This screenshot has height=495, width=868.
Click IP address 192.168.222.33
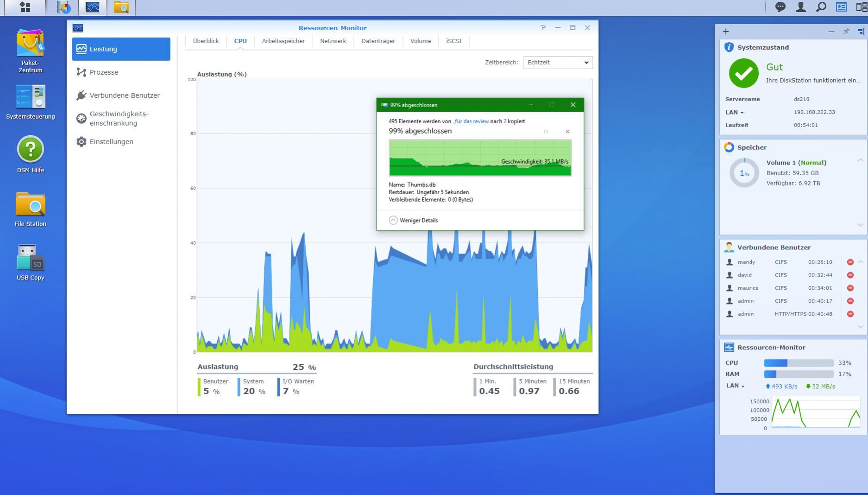click(x=814, y=112)
